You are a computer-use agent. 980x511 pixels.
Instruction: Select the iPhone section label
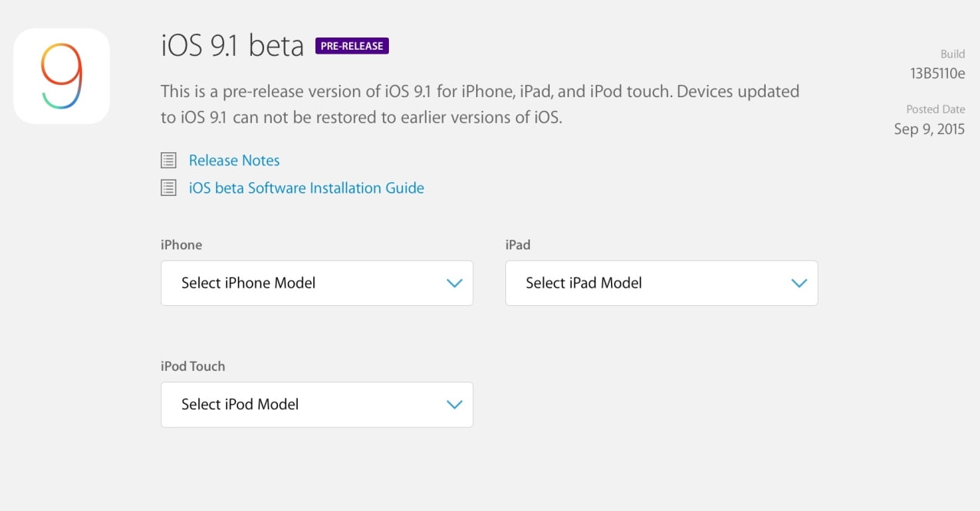(181, 245)
